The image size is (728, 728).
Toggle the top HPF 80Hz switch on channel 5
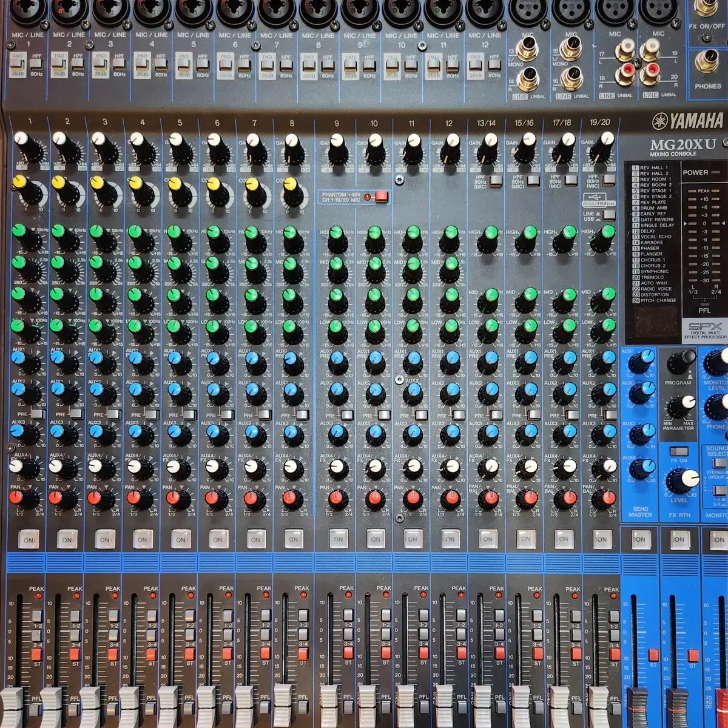click(x=203, y=65)
